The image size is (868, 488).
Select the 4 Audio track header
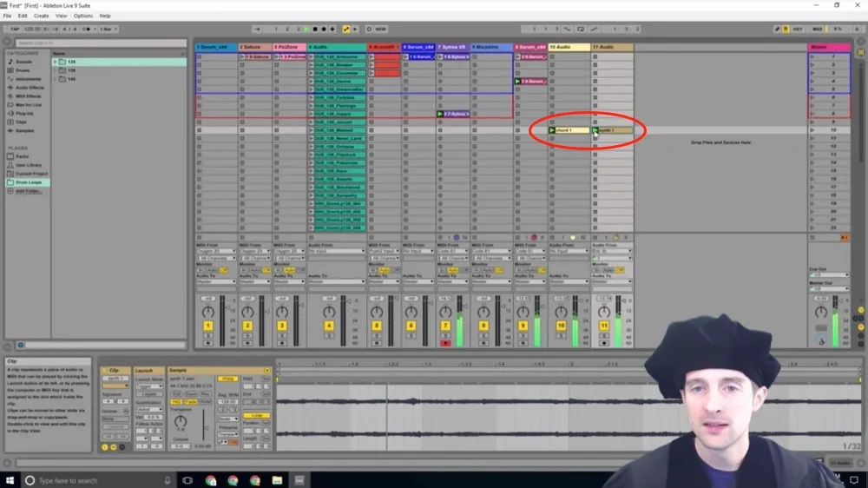pos(336,47)
